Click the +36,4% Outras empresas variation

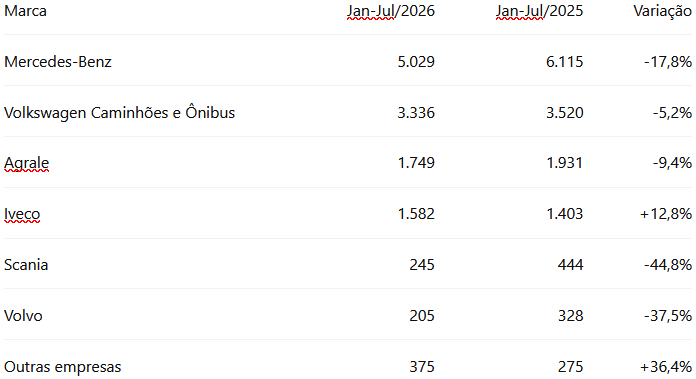[666, 367]
